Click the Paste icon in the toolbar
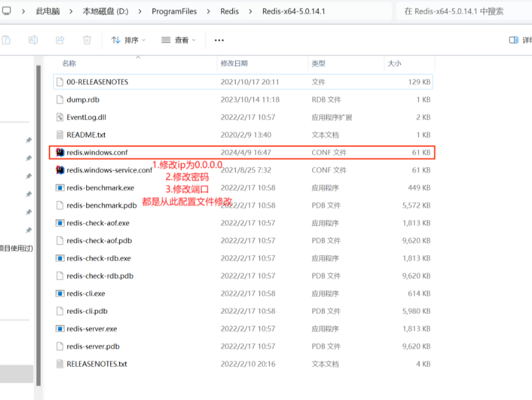This screenshot has width=532, height=400. (x=6, y=40)
